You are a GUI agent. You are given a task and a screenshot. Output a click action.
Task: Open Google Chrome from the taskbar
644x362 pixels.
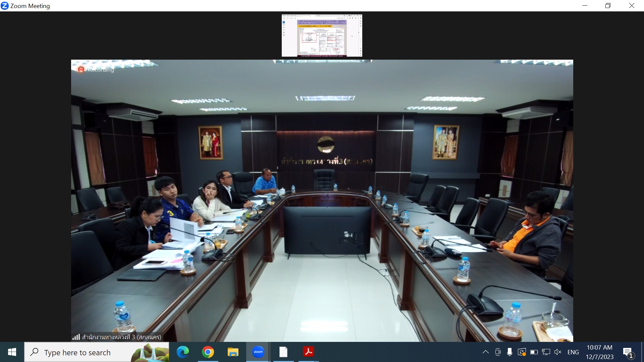(208, 352)
